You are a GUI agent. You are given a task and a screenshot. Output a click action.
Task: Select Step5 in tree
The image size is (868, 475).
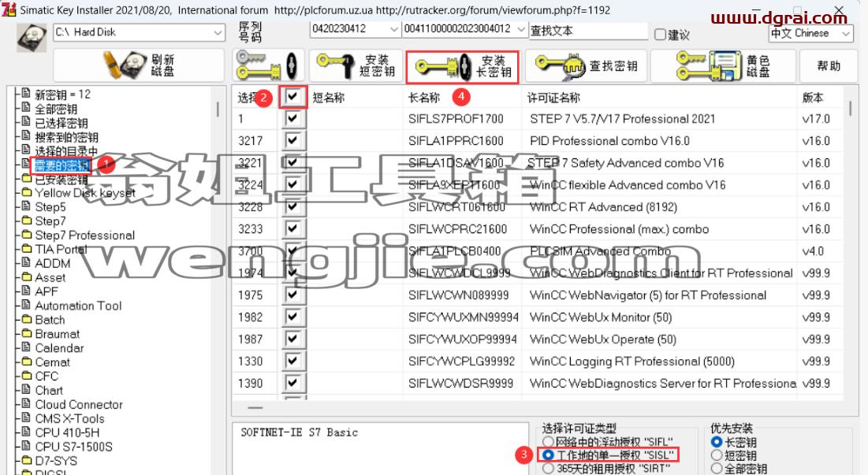50,207
